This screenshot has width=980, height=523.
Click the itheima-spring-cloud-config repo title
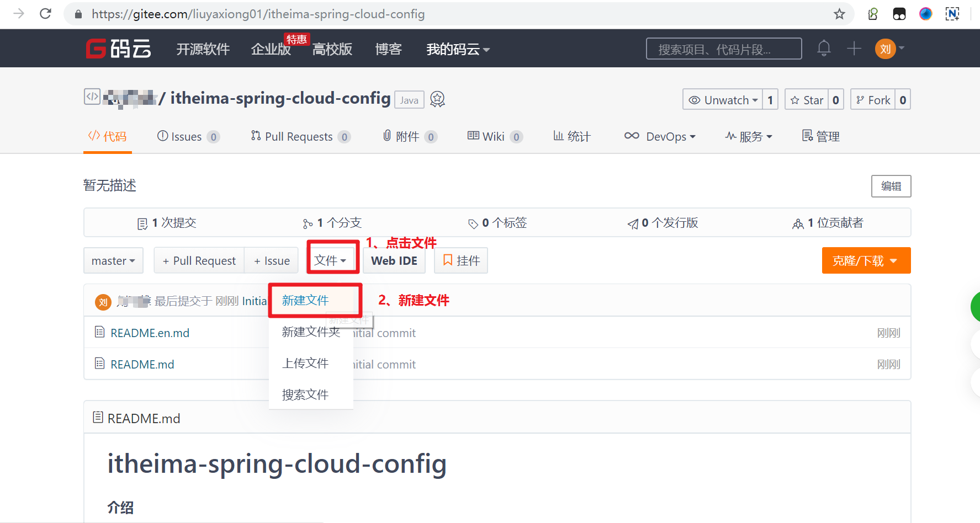pos(280,98)
